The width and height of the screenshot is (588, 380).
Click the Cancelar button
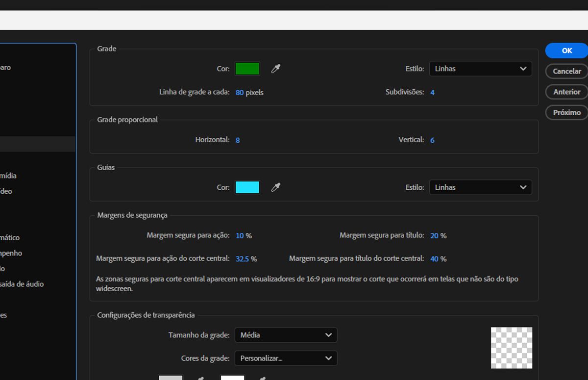pos(566,71)
